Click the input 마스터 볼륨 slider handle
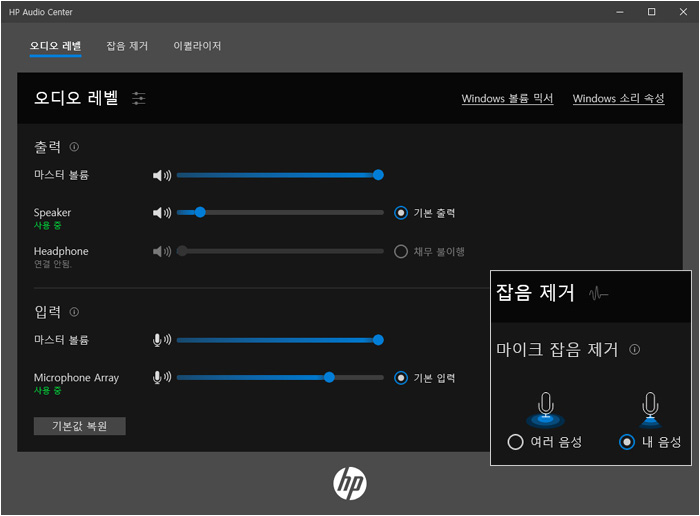700x516 pixels. [378, 340]
